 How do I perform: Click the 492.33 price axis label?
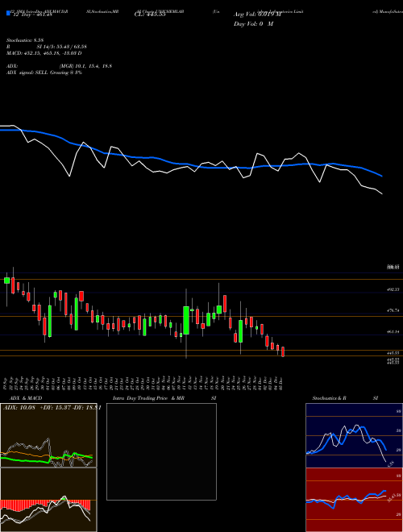tap(393, 290)
